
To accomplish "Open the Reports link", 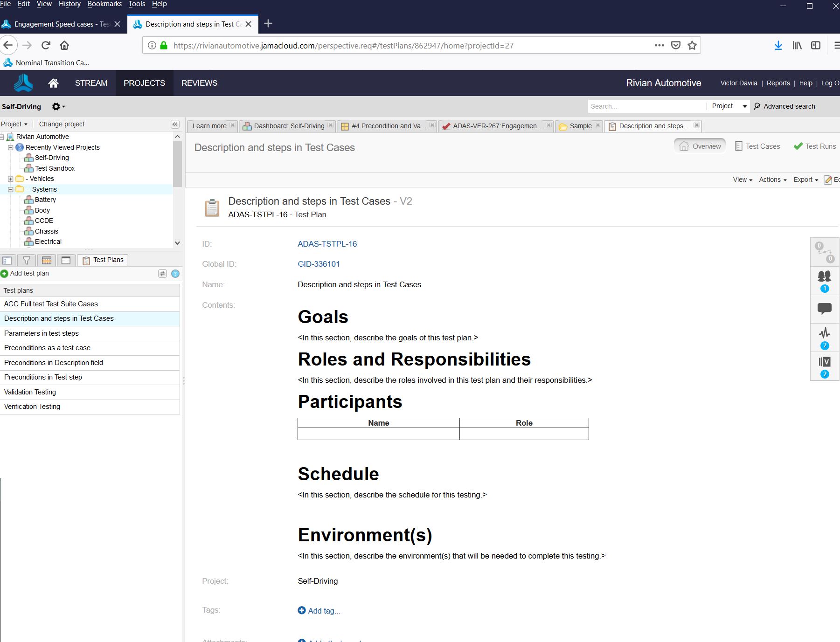I will coord(778,83).
